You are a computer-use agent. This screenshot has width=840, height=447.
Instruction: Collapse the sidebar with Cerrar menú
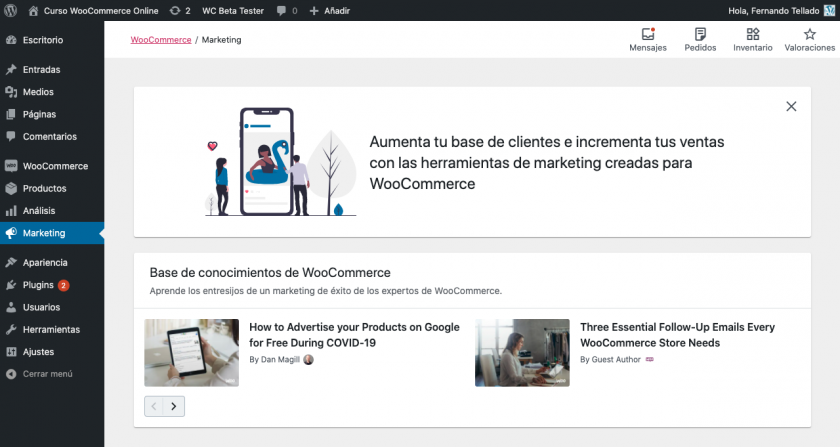(47, 374)
